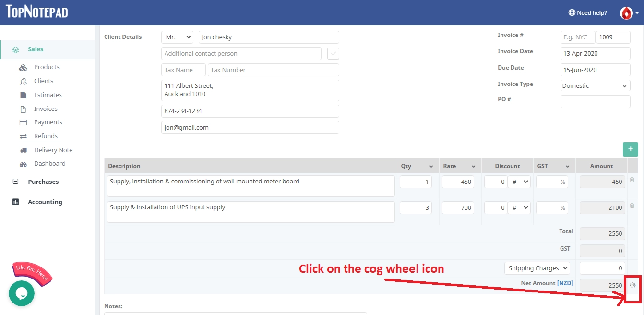This screenshot has height=315, width=644.
Task: Click the NZD currency link
Action: [565, 283]
